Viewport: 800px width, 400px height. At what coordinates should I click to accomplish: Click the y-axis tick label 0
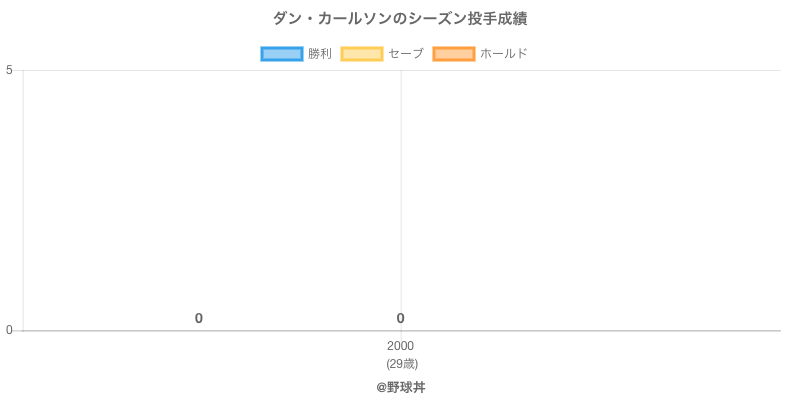(9, 331)
